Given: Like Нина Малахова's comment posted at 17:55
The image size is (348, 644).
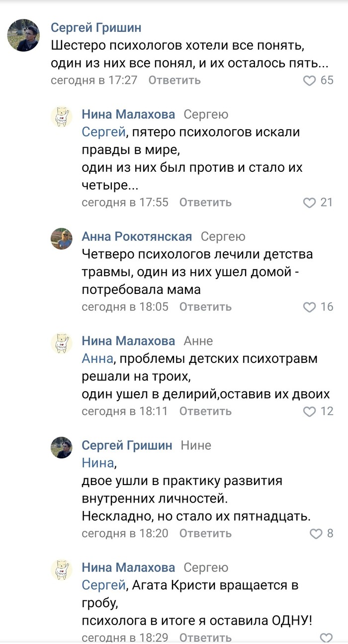Looking at the screenshot, I should pos(310,203).
